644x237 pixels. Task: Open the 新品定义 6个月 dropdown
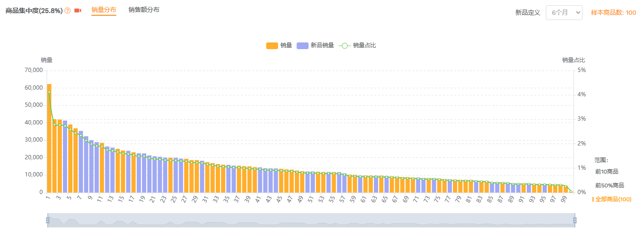pos(564,12)
